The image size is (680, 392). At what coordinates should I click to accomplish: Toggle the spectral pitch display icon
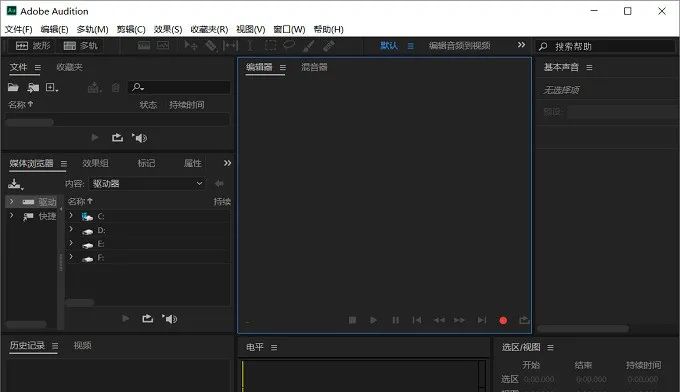(163, 45)
